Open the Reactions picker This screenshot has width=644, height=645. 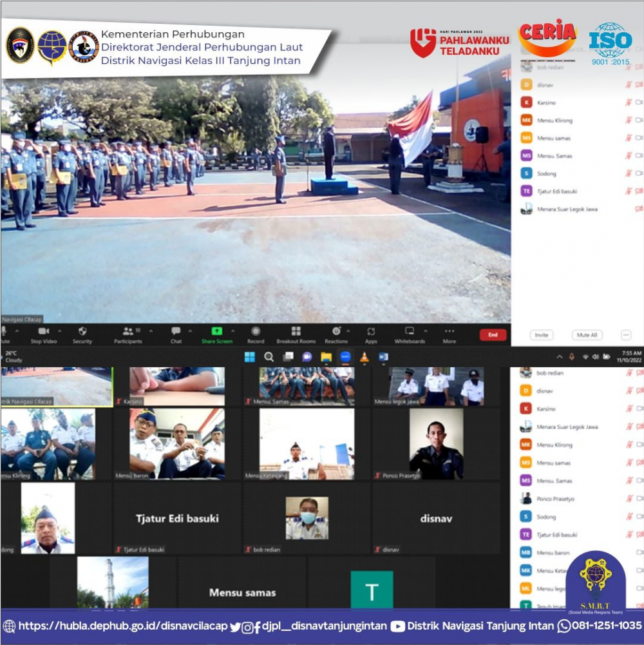click(x=336, y=335)
